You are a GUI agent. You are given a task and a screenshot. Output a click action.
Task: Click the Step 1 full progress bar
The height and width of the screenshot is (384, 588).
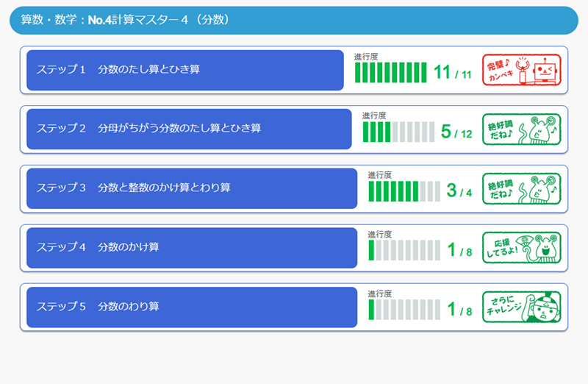click(x=390, y=73)
